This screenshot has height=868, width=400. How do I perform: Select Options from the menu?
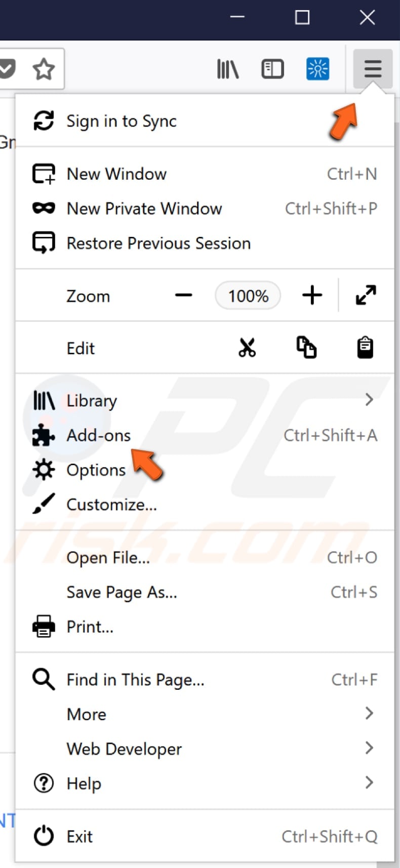coord(96,470)
